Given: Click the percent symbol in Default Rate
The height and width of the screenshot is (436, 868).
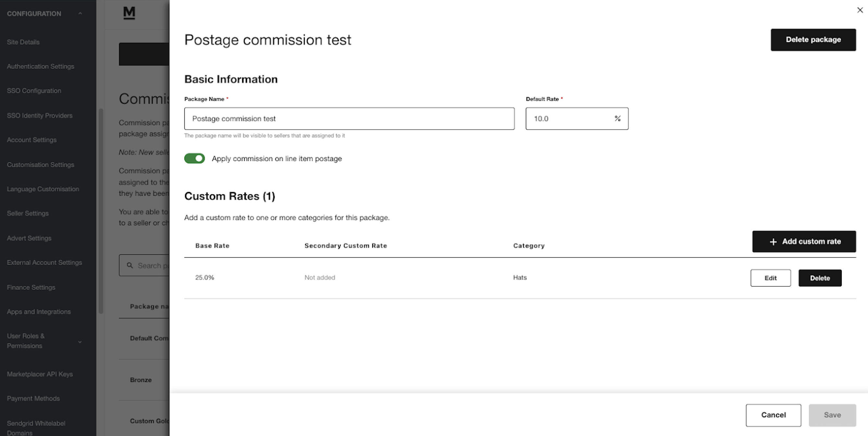Looking at the screenshot, I should point(617,118).
